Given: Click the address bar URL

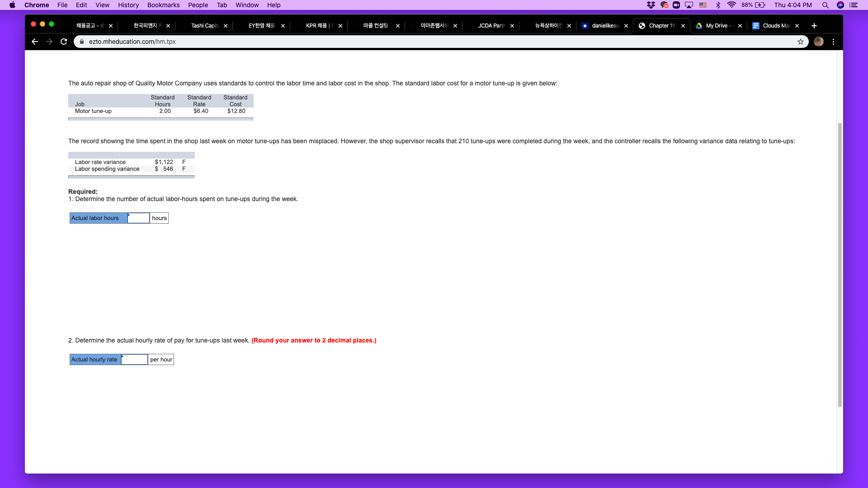Looking at the screenshot, I should (132, 42).
